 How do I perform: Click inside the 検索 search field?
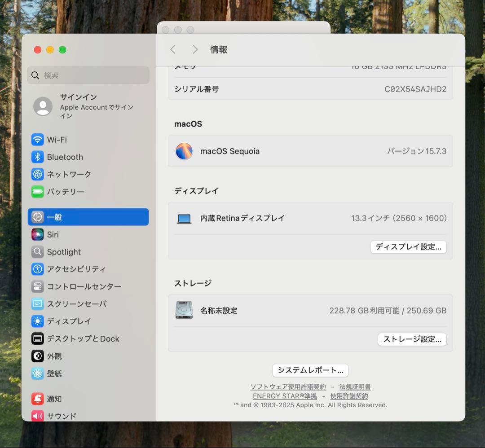[x=88, y=75]
